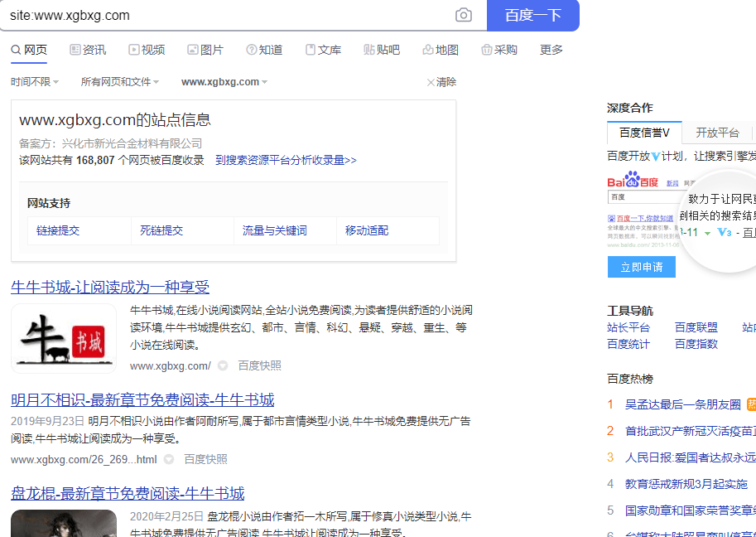
Task: Open the www.xgbxg.com site filter dropdown
Action: [224, 82]
